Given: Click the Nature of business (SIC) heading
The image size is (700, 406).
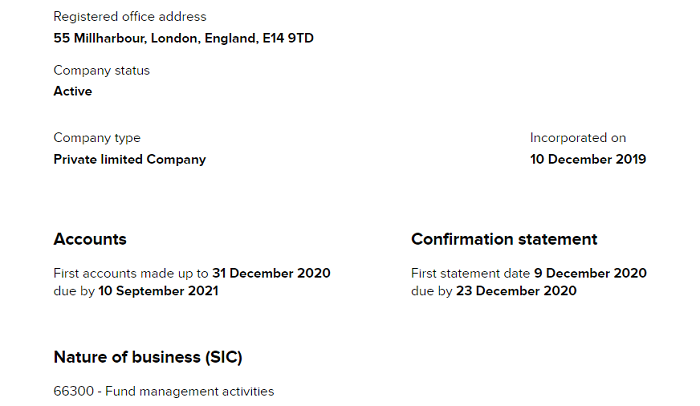Looking at the screenshot, I should 148,357.
